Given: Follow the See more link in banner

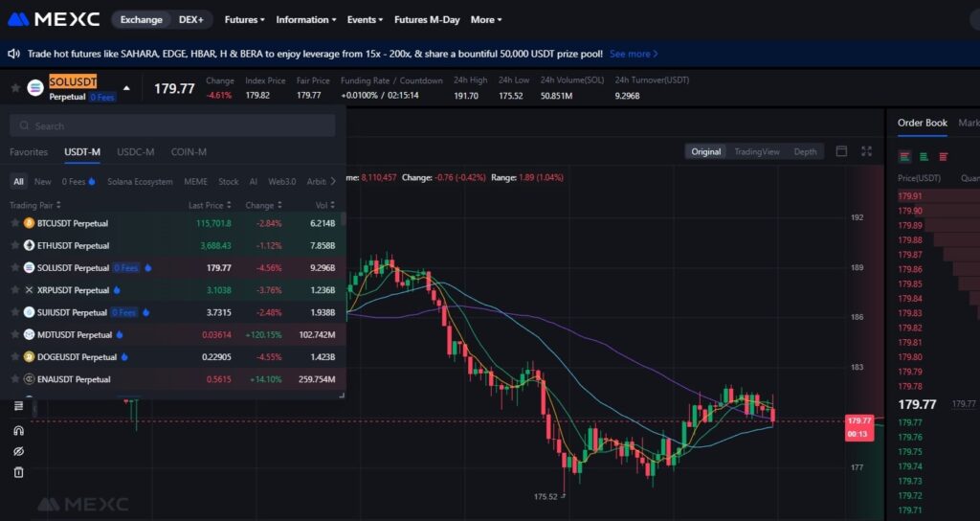Looking at the screenshot, I should click(x=634, y=54).
